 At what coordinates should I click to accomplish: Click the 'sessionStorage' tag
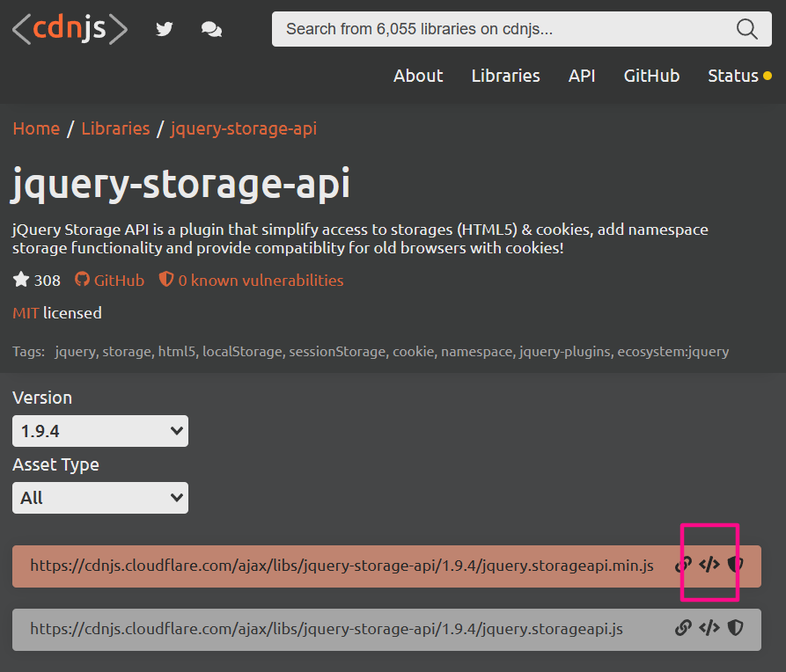coord(337,352)
